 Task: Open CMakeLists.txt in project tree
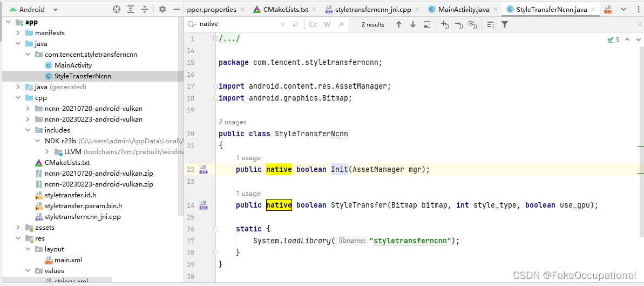pos(67,163)
